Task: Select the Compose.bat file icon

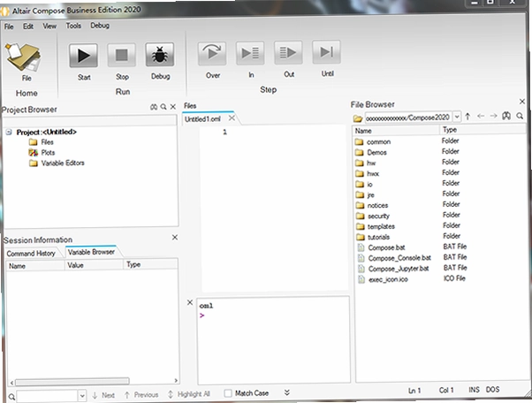Action: (x=361, y=247)
